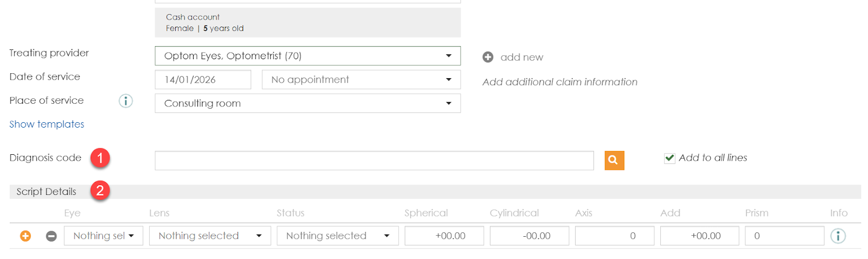This screenshot has height=259, width=868.
Task: Click the orange diagnosis code search icon
Action: click(x=614, y=160)
